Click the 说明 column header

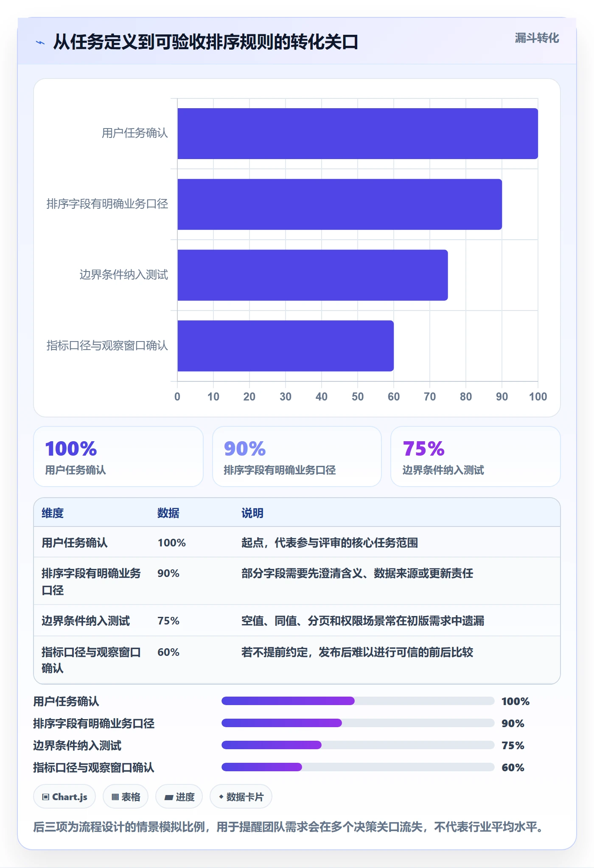[252, 513]
